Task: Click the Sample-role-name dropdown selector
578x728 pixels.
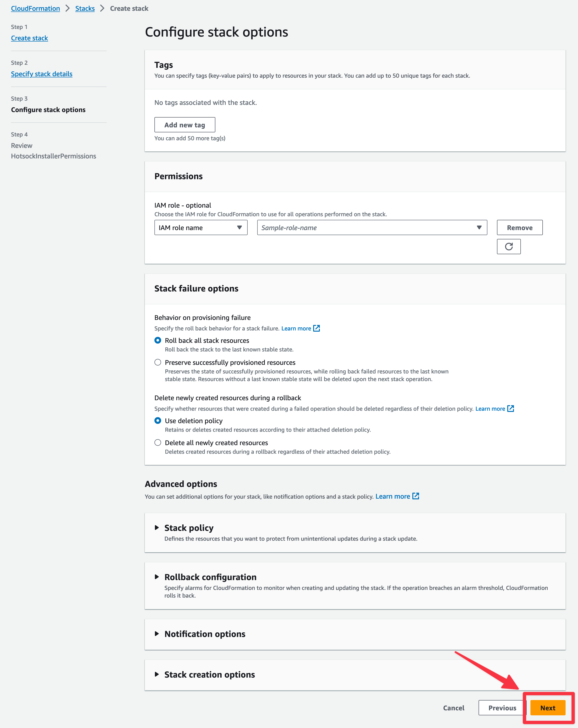Action: pos(371,227)
